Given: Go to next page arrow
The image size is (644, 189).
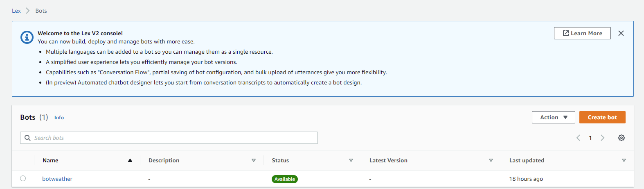Looking at the screenshot, I should [x=602, y=138].
